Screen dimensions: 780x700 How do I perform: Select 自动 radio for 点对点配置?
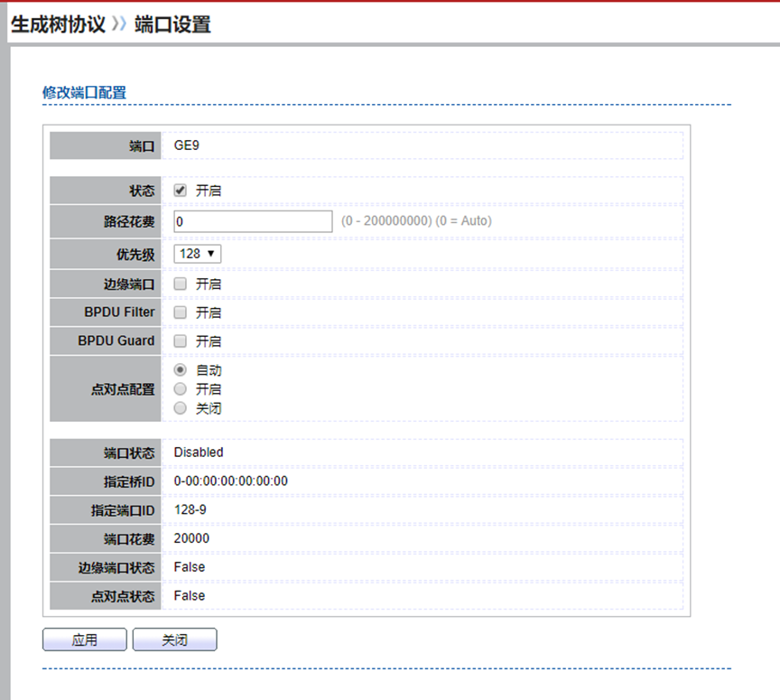[181, 370]
